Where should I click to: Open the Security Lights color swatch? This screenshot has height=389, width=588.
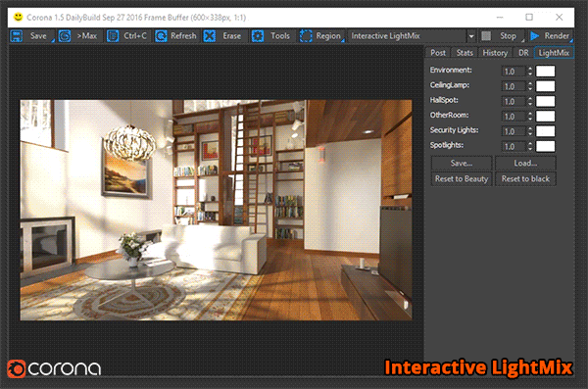click(x=545, y=131)
